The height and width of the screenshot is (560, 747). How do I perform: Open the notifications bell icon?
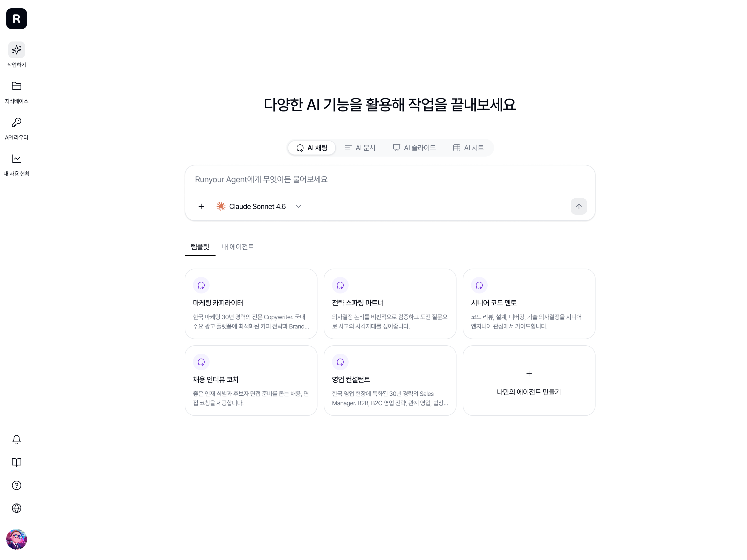(17, 439)
